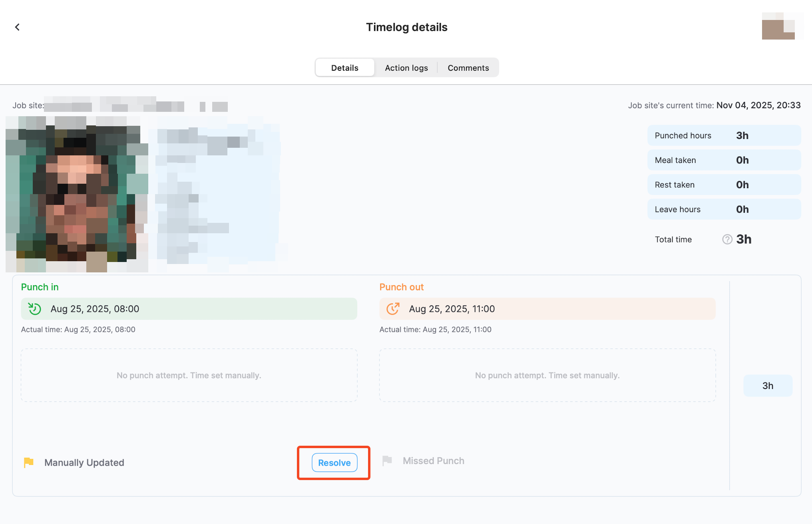Open the profile avatar in top corner
812x524 pixels.
tap(778, 26)
